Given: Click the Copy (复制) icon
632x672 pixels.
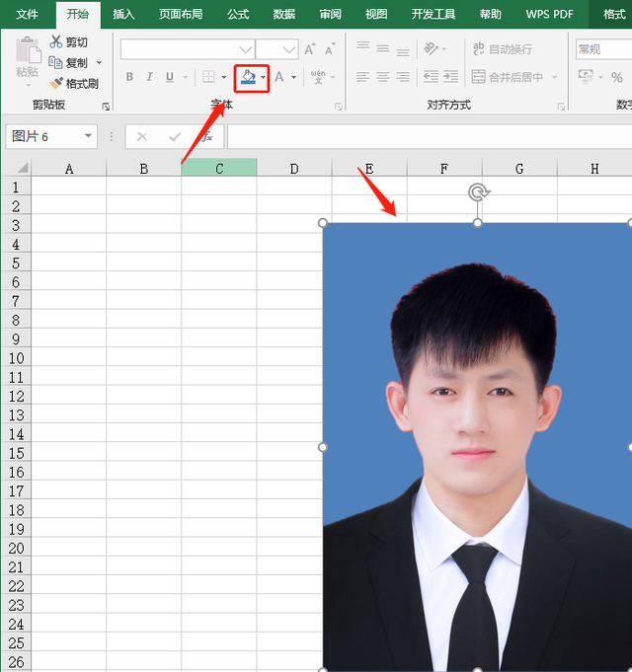Looking at the screenshot, I should tap(55, 62).
